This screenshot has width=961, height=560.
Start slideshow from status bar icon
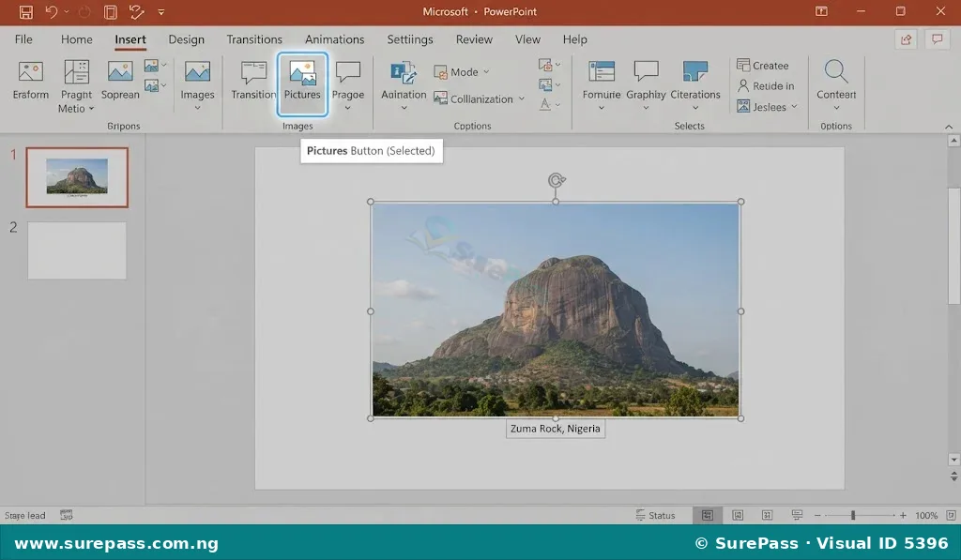coord(797,515)
